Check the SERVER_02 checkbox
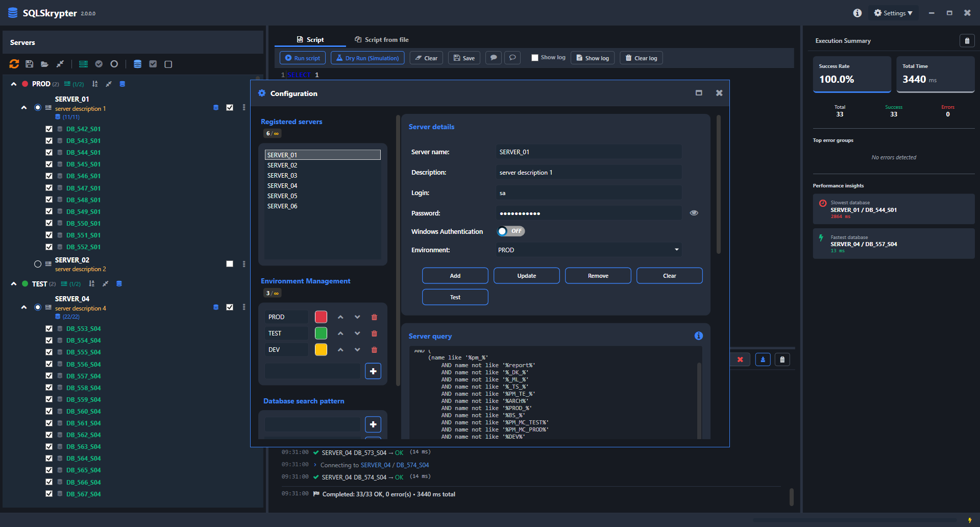 (x=230, y=264)
